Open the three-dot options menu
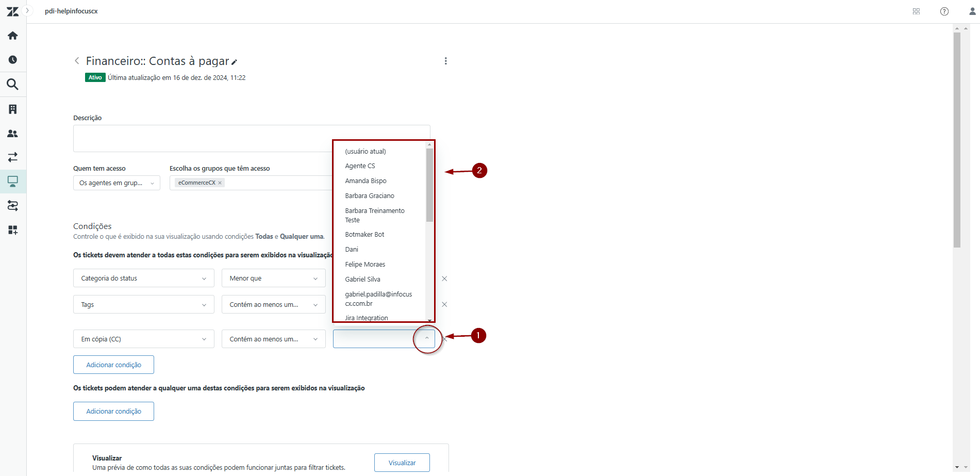980x476 pixels. click(x=445, y=61)
